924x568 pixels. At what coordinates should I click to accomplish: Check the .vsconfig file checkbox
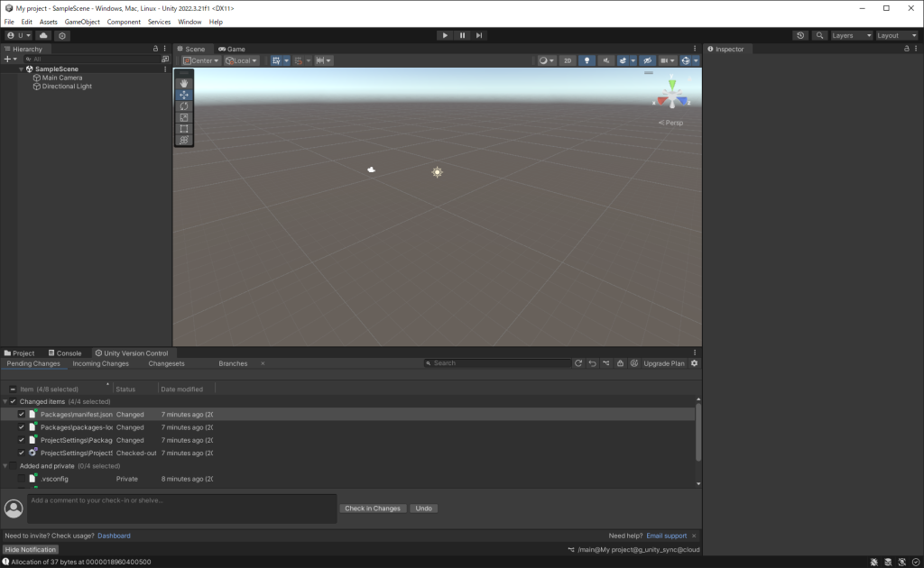pos(22,479)
